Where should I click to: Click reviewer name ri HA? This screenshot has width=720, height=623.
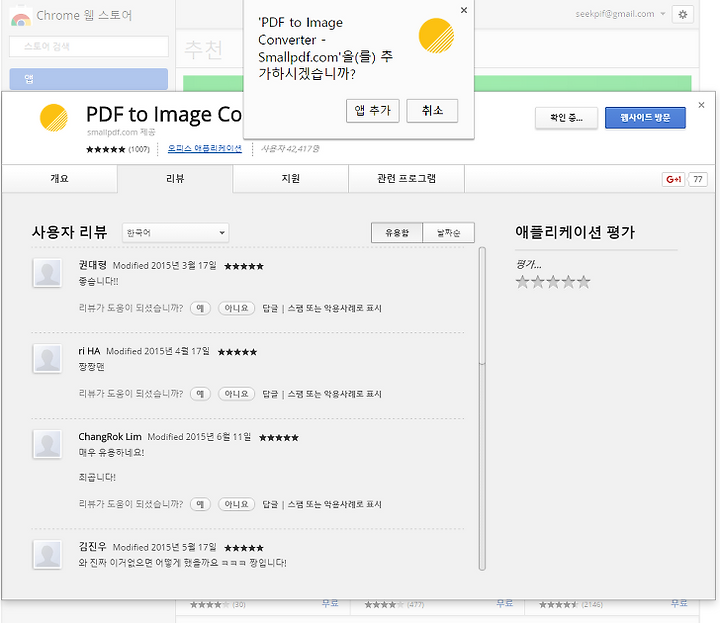[x=89, y=351]
